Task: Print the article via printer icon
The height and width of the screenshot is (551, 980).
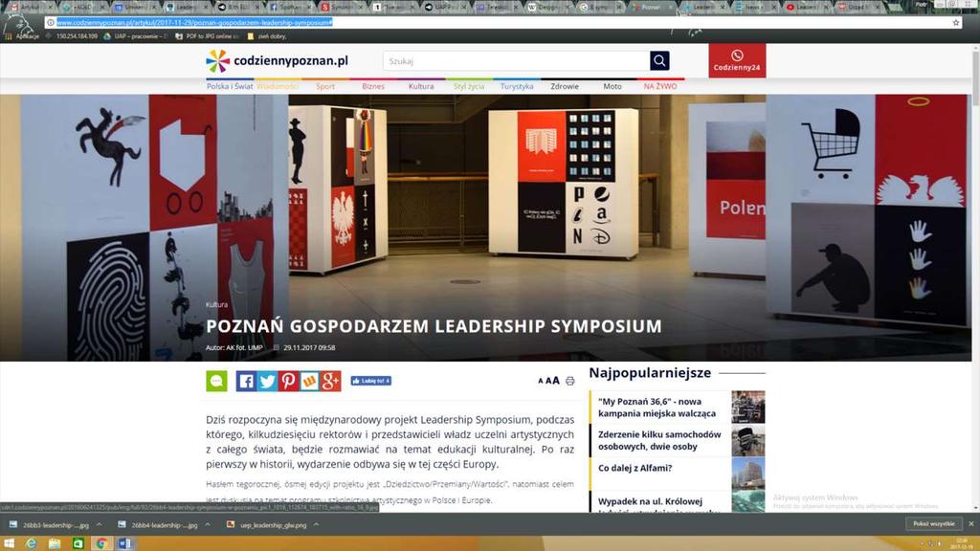Action: 570,381
